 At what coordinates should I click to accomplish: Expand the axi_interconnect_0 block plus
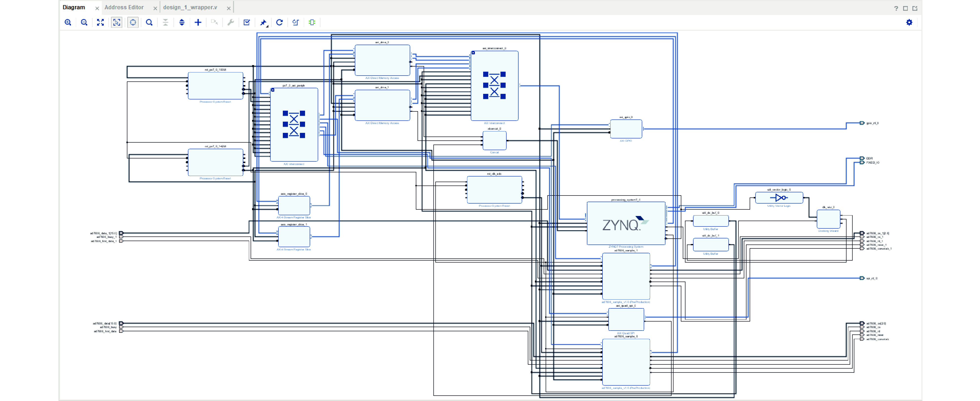473,53
